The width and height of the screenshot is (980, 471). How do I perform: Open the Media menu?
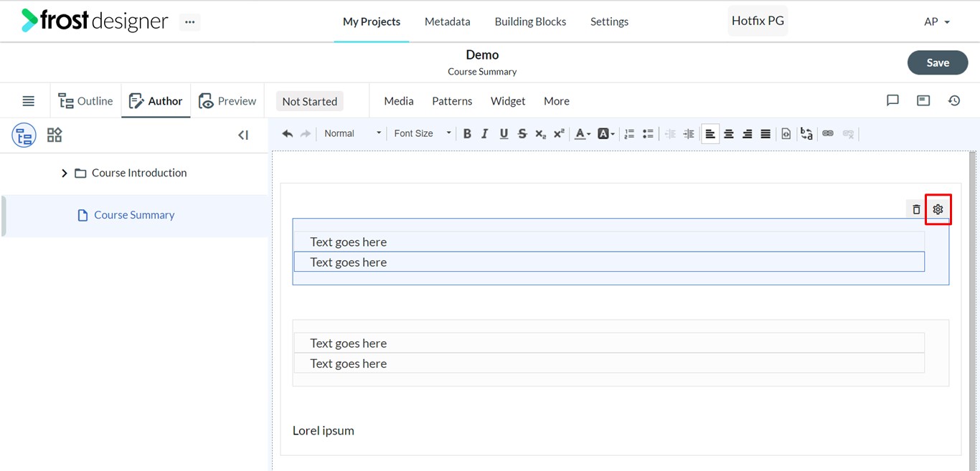tap(399, 101)
